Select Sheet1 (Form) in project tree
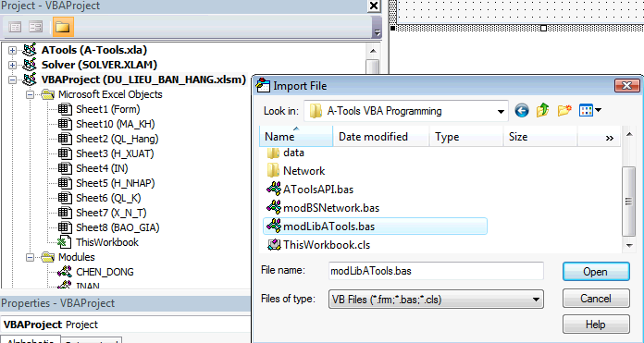Viewport: 644px width, 343px height. (x=108, y=109)
